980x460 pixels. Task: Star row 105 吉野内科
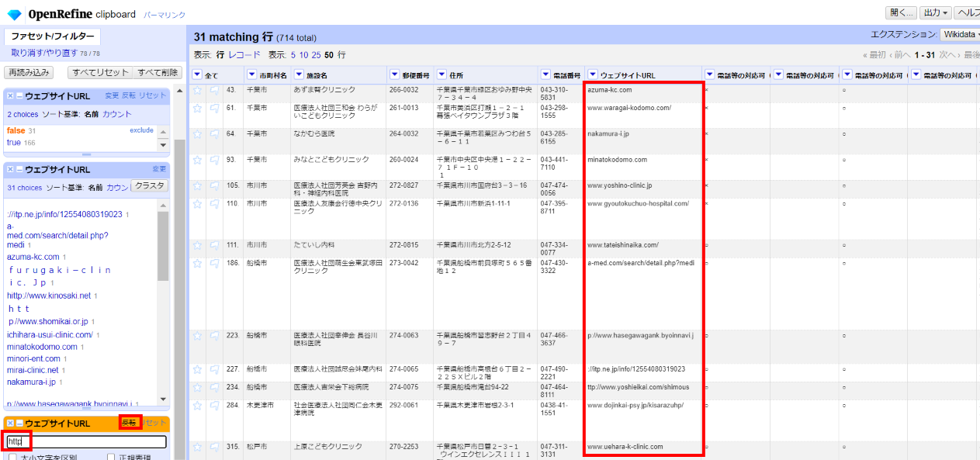[197, 186]
